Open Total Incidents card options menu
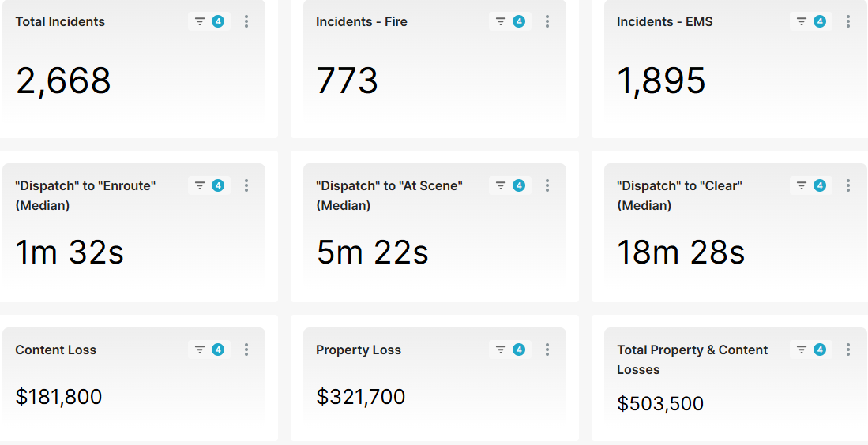The image size is (868, 445). 246,21
